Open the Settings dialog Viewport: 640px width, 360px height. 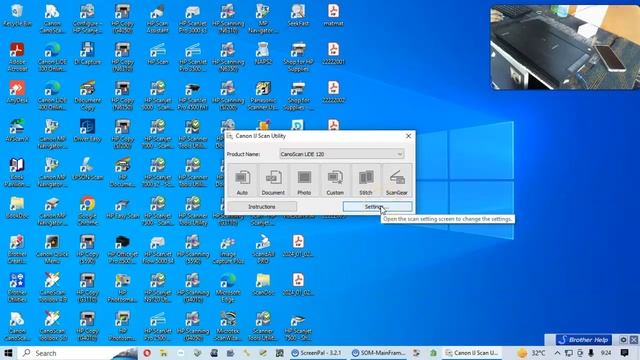click(x=377, y=207)
